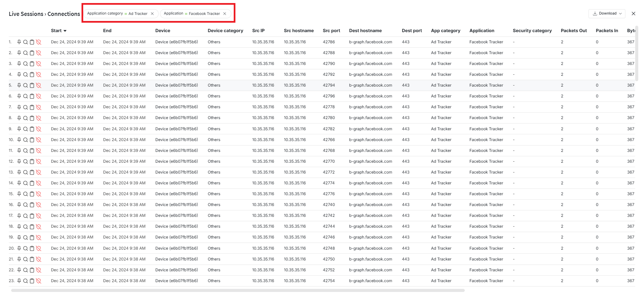
Task: Click the clipboard icon in row 5
Action: [32, 85]
